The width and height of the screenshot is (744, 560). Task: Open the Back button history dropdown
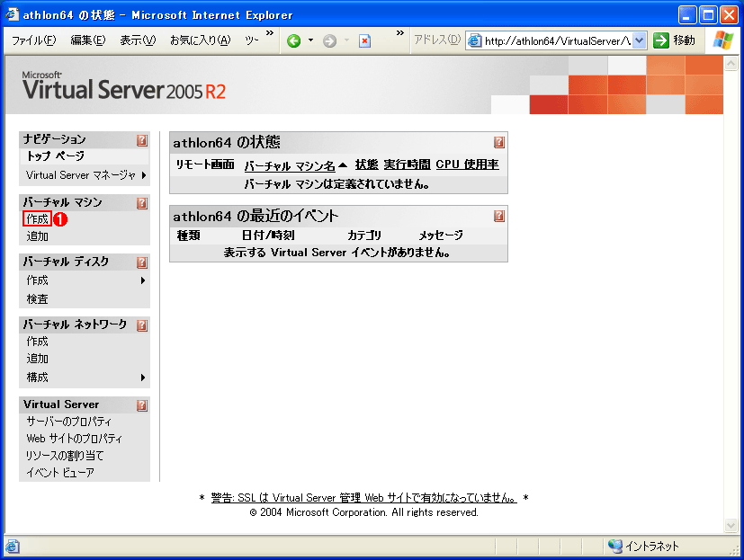(310, 40)
